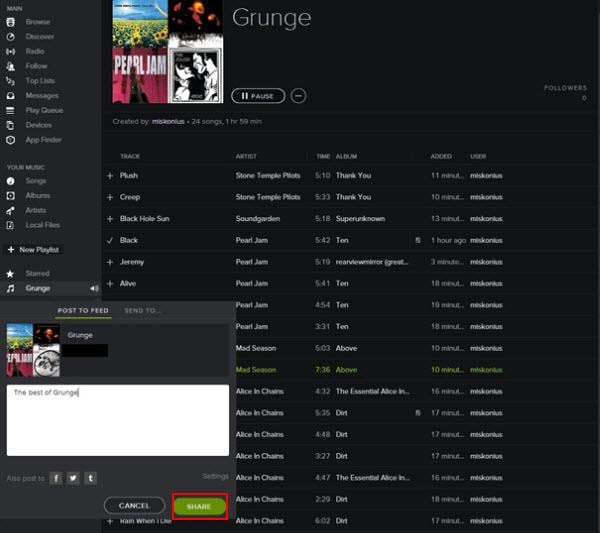The width and height of the screenshot is (600, 533).
Task: Open Artists under Your Music
Action: tap(36, 210)
